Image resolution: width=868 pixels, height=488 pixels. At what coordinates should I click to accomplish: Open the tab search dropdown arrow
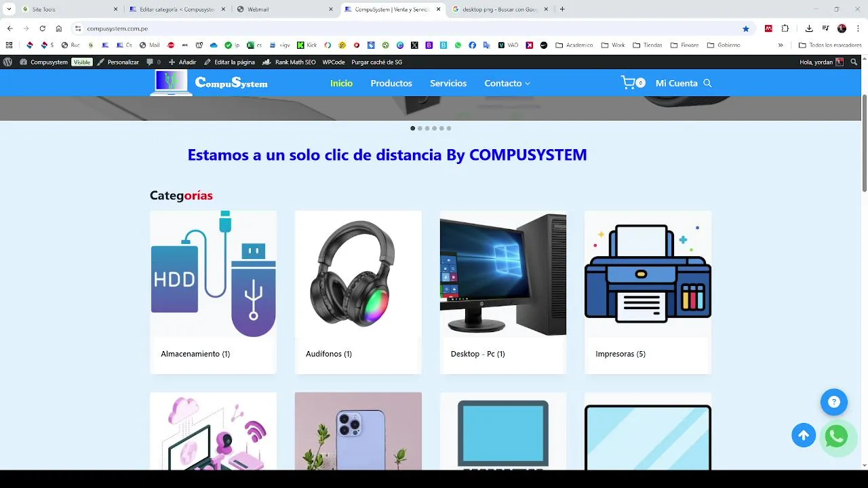[9, 9]
